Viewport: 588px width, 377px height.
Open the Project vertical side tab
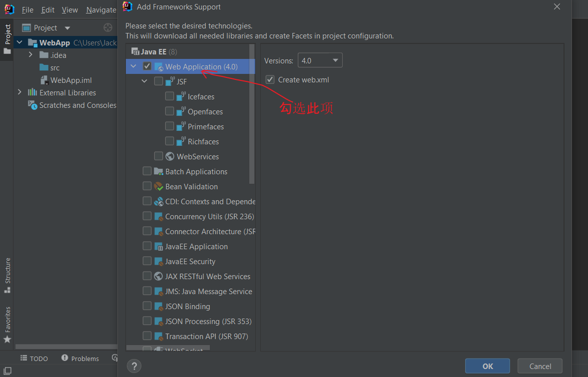[x=7, y=39]
